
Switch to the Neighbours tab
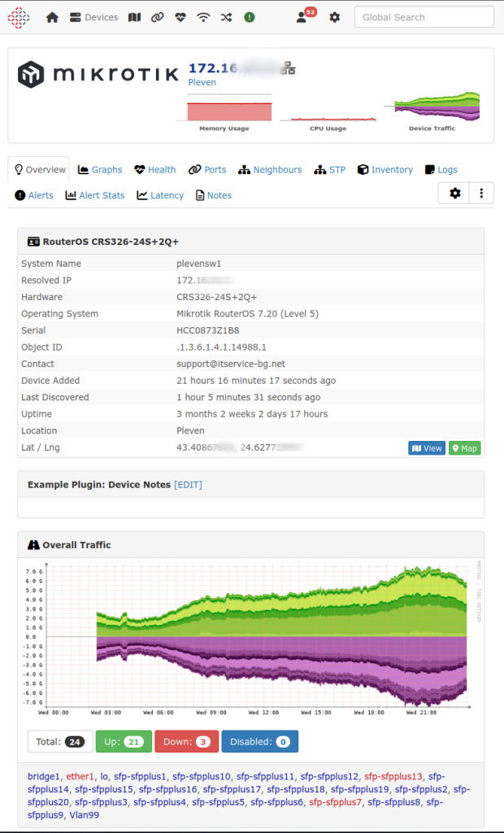tap(270, 170)
